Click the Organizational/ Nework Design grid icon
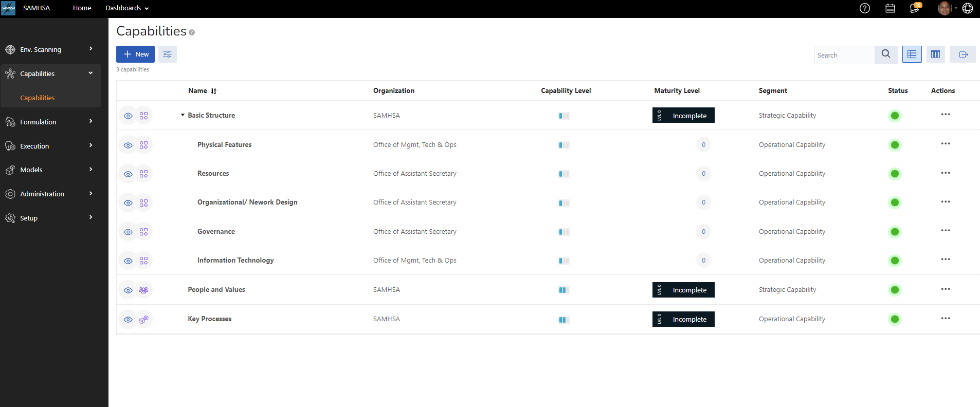 click(x=143, y=202)
